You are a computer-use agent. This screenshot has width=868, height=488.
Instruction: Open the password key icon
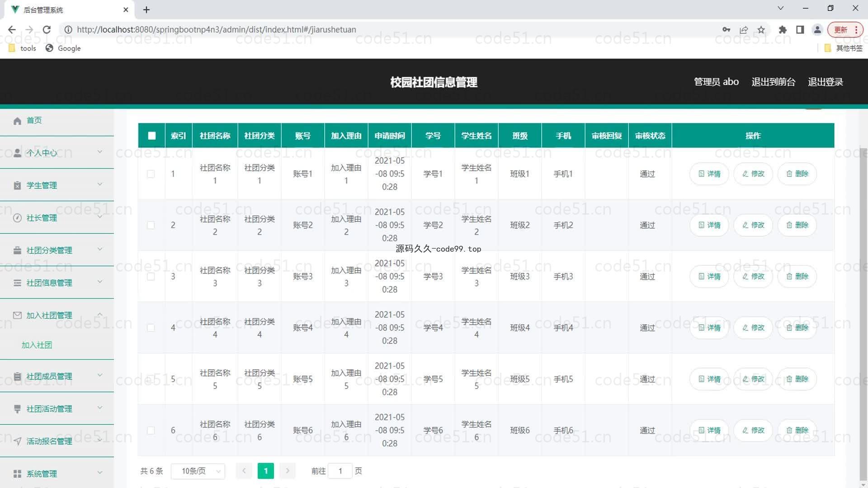pos(726,29)
